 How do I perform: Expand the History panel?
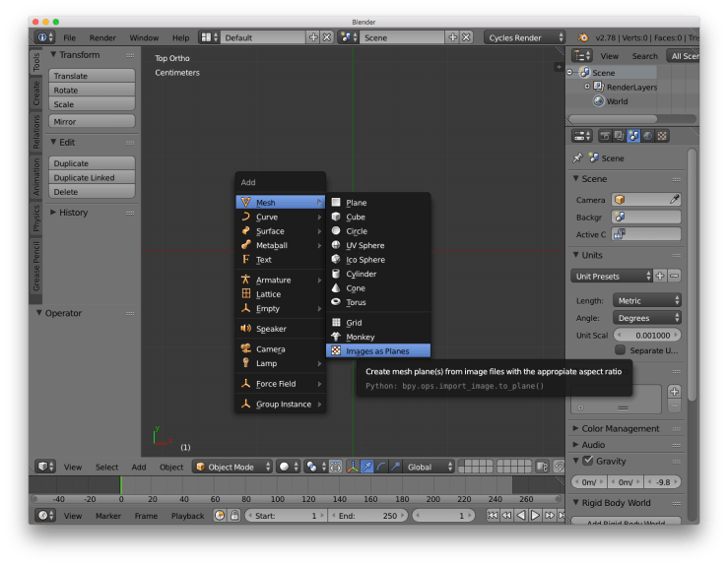point(53,213)
